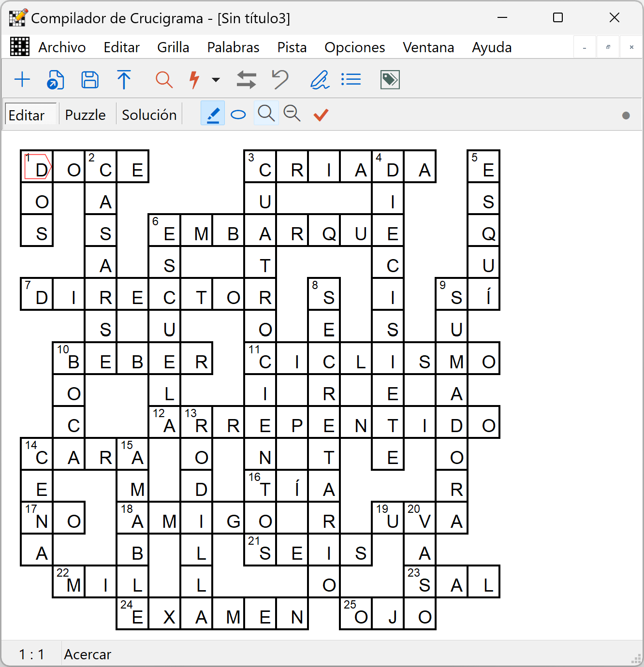Click the tag picture icon in toolbar
Screen dimensions: 644x667
pyautogui.click(x=390, y=80)
